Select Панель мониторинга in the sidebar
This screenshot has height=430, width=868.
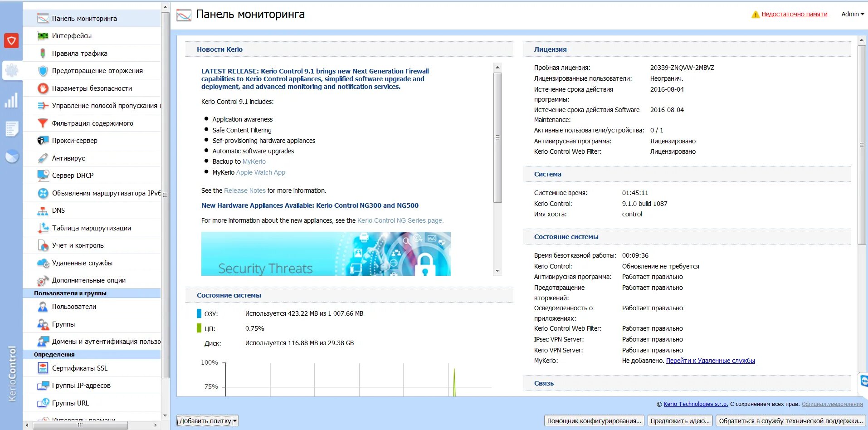pyautogui.click(x=92, y=19)
